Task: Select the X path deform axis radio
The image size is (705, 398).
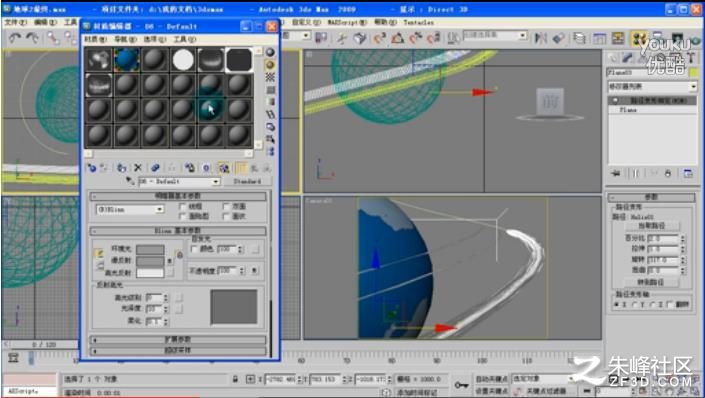Action: 616,305
